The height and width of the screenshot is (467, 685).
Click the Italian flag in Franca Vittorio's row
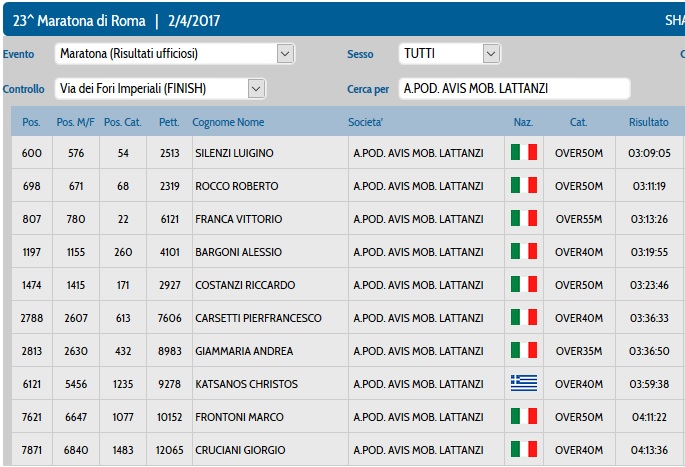click(x=523, y=219)
